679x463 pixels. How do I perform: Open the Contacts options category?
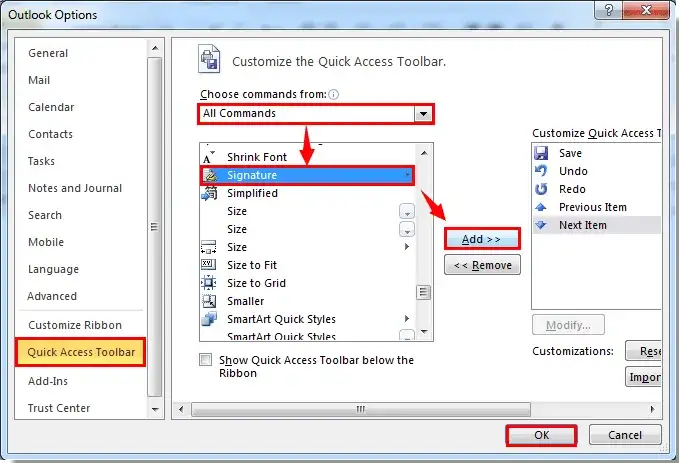[x=50, y=134]
